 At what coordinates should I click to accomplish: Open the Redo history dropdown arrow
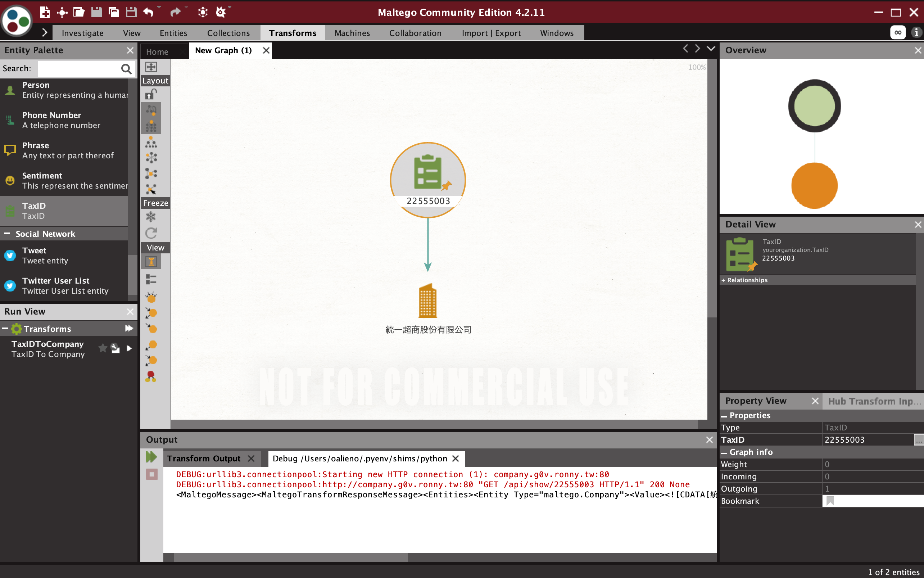pos(186,8)
